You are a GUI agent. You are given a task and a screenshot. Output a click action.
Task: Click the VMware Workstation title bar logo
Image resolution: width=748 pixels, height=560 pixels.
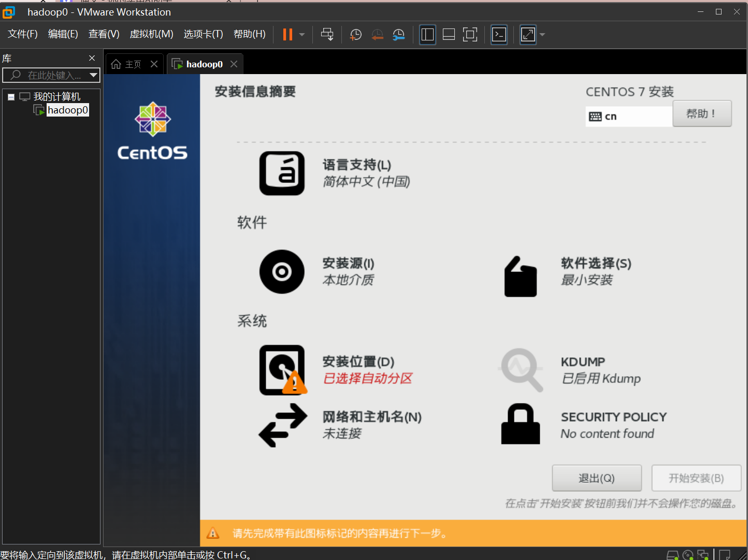tap(9, 12)
